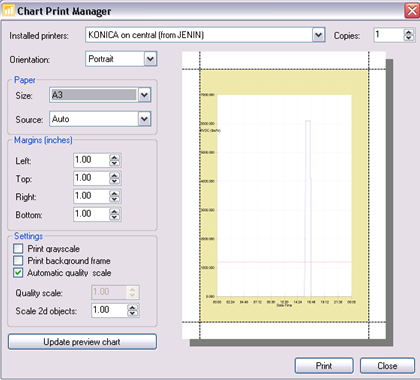Open the Orientation dropdown arrow
Image resolution: width=420 pixels, height=380 pixels.
tap(150, 59)
